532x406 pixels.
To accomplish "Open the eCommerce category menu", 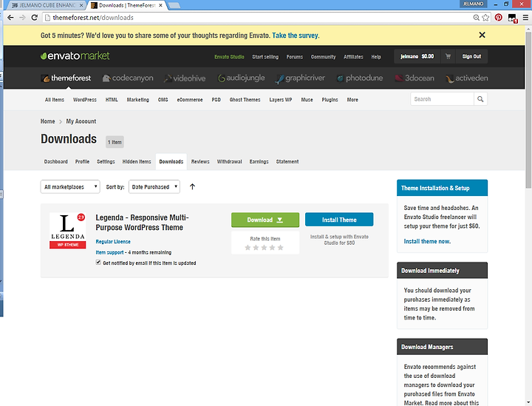I will pyautogui.click(x=190, y=100).
